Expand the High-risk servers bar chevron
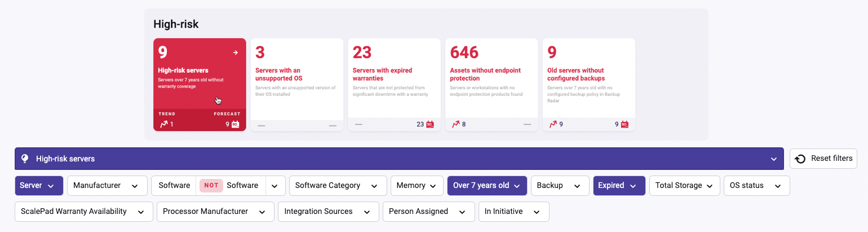The width and height of the screenshot is (868, 232). 774,159
